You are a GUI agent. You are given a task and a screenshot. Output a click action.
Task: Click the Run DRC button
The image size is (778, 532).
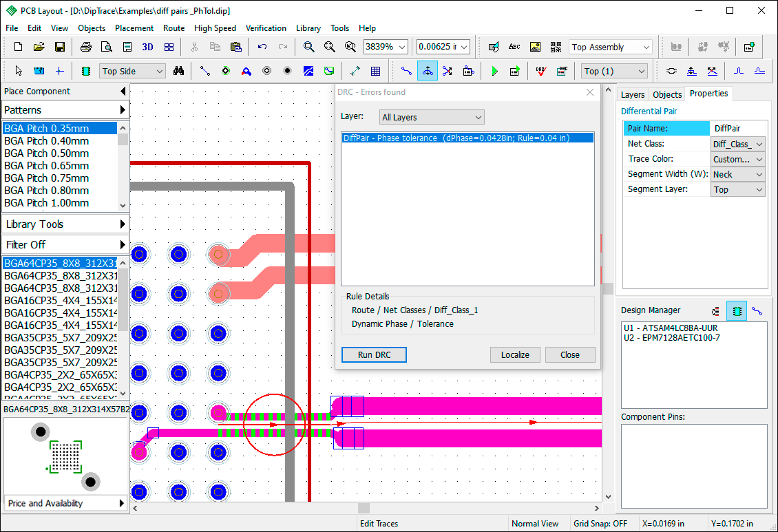374,354
